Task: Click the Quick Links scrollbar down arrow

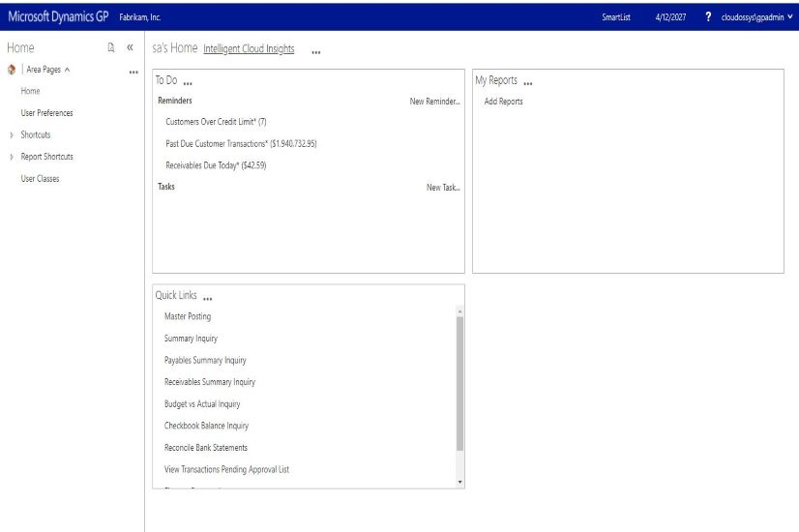Action: [460, 482]
